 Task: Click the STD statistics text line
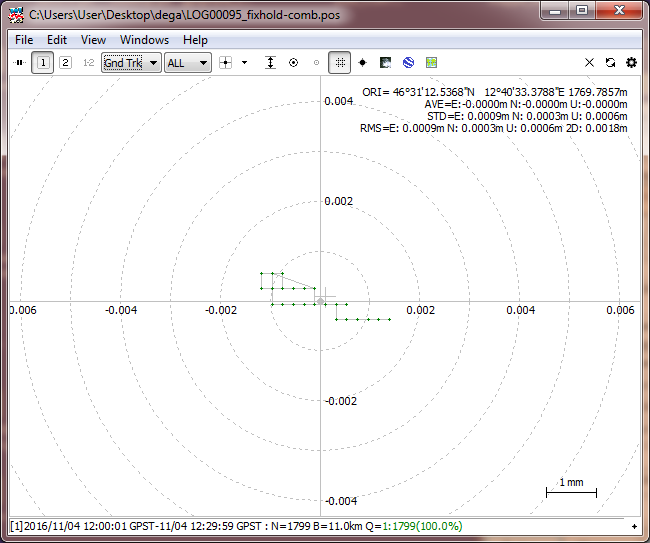pos(527,116)
